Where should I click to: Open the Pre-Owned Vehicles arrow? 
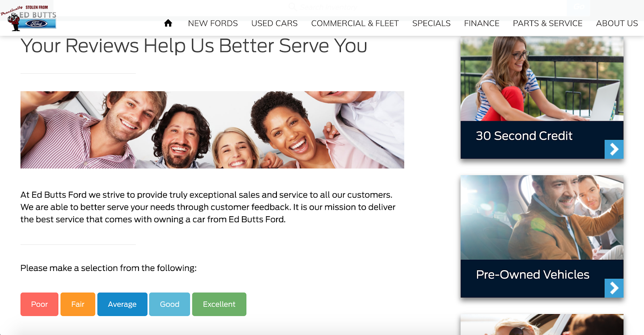pyautogui.click(x=614, y=288)
